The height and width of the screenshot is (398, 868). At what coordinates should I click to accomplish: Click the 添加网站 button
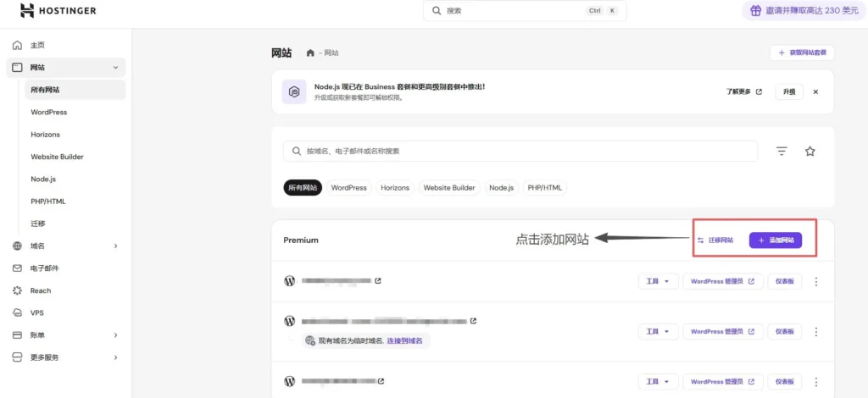776,240
